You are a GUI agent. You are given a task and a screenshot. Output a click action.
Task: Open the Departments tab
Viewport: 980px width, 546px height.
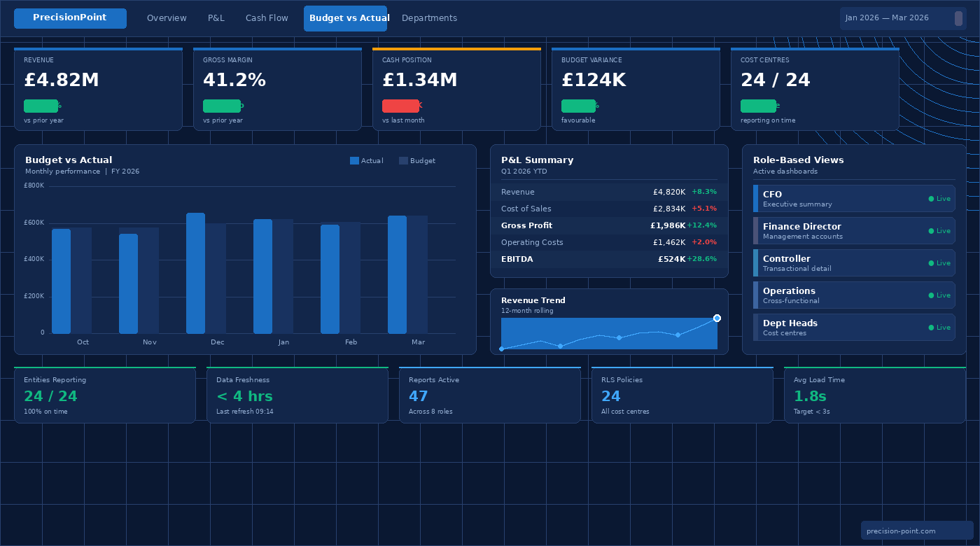click(429, 18)
